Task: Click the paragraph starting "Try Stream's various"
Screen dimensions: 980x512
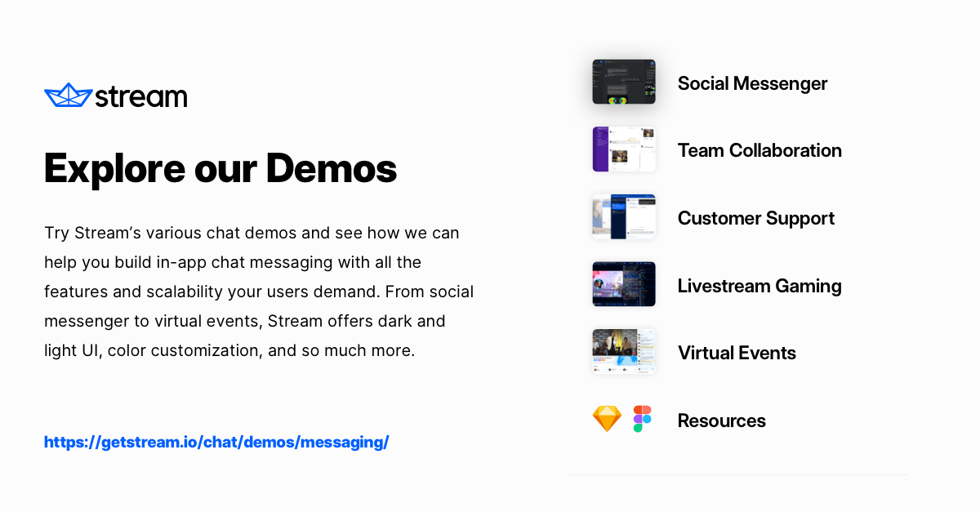Action: (259, 292)
